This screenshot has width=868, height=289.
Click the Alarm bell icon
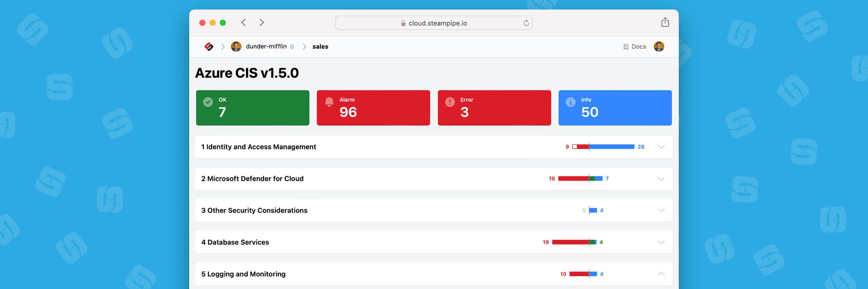(329, 102)
